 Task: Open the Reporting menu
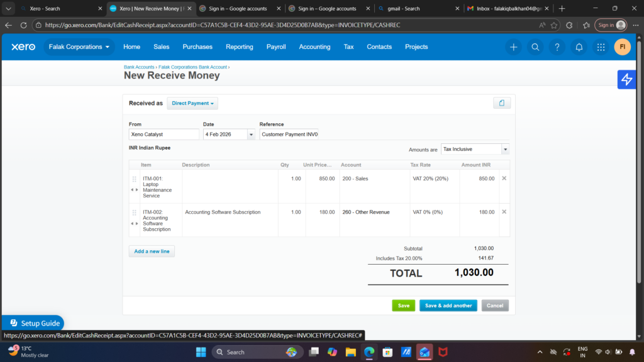(x=240, y=47)
